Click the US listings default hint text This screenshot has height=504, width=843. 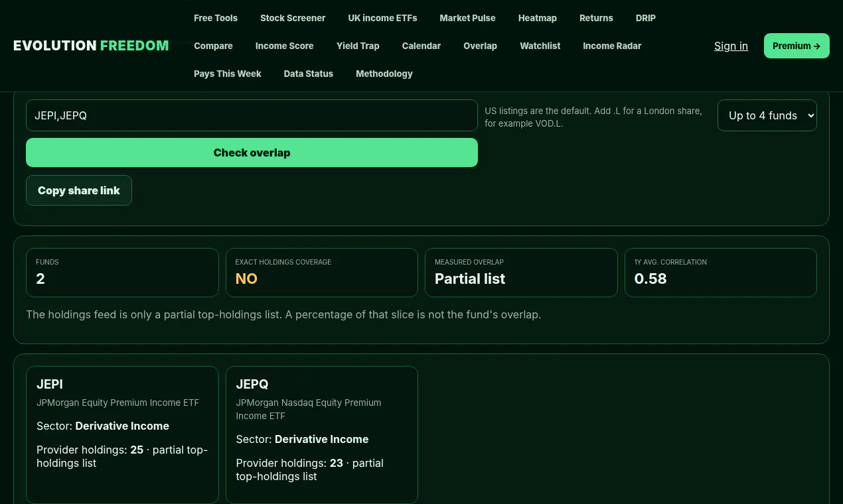593,117
